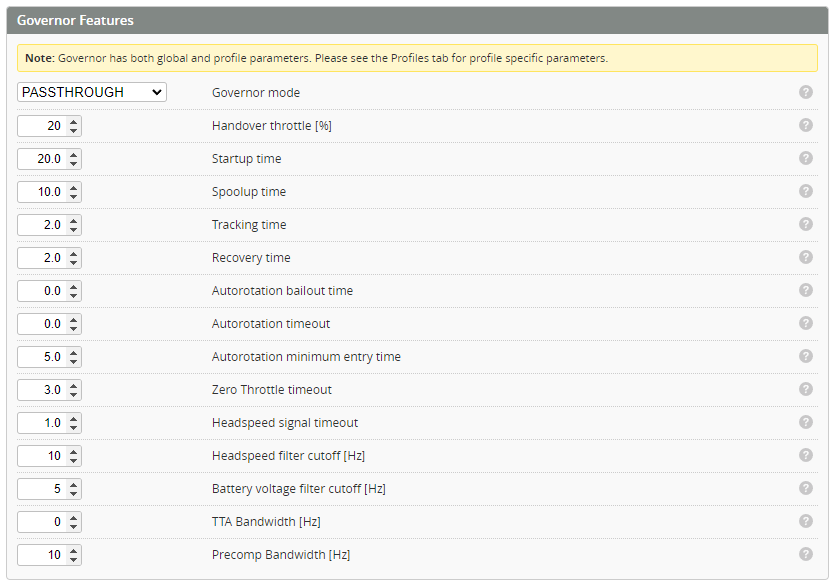Decrease Recovery time using spinner down arrow
The image size is (835, 586).
[x=74, y=262]
